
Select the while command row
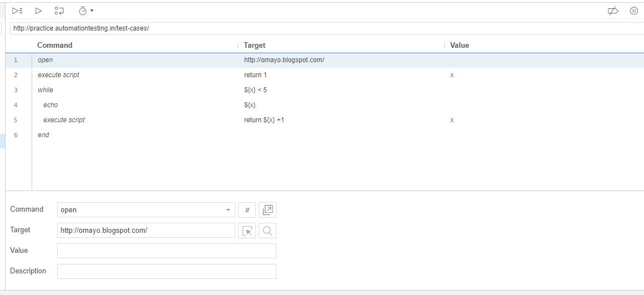tap(139, 90)
